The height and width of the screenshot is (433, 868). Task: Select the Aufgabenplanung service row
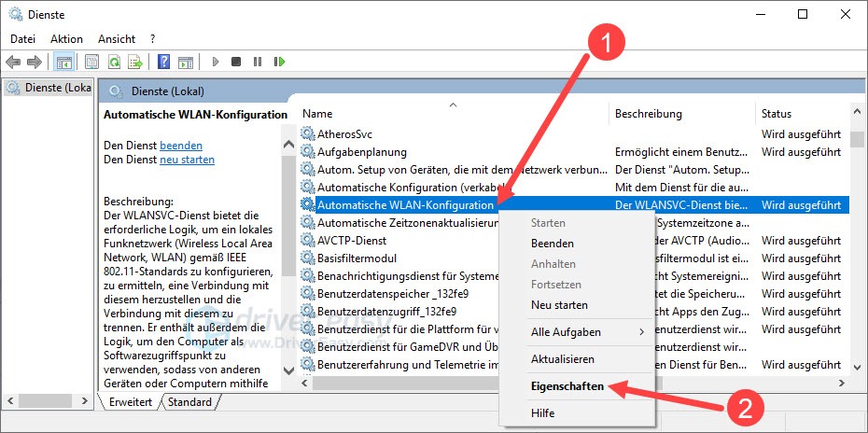point(573,152)
